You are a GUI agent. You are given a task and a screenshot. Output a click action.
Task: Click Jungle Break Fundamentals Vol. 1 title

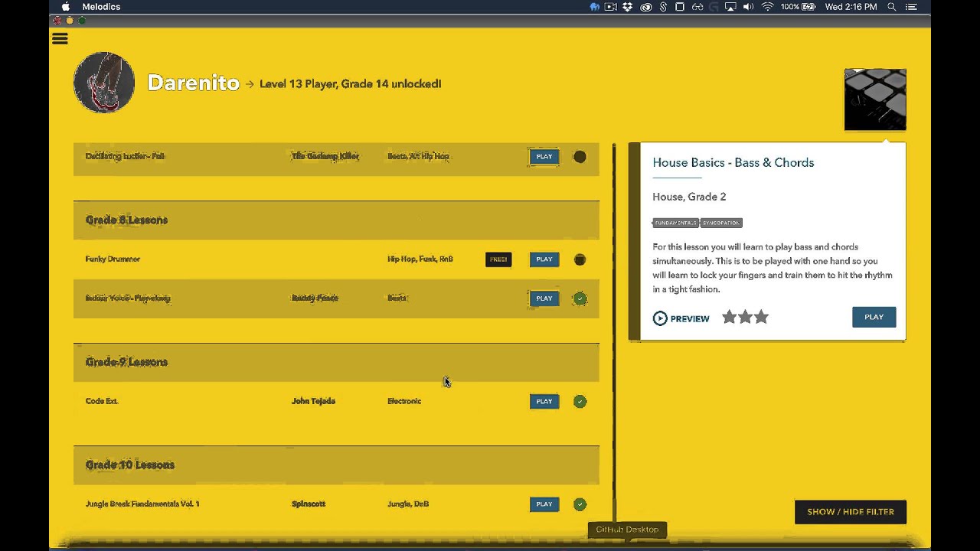(x=142, y=504)
